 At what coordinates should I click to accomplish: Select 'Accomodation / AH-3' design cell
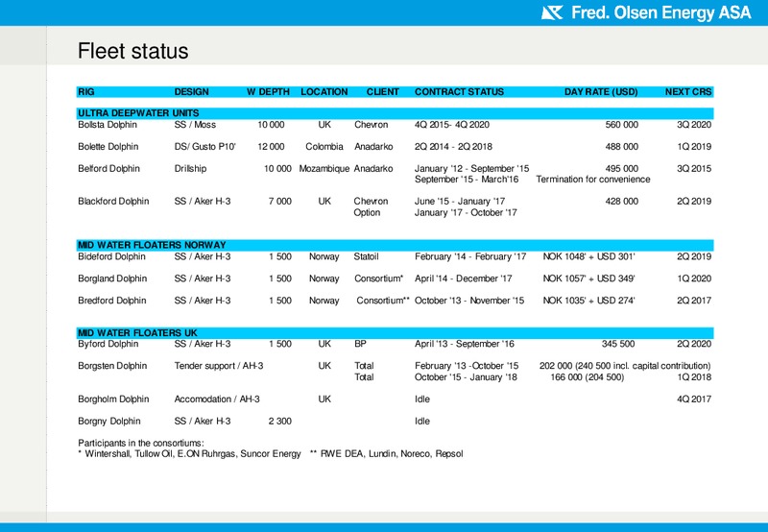point(217,399)
